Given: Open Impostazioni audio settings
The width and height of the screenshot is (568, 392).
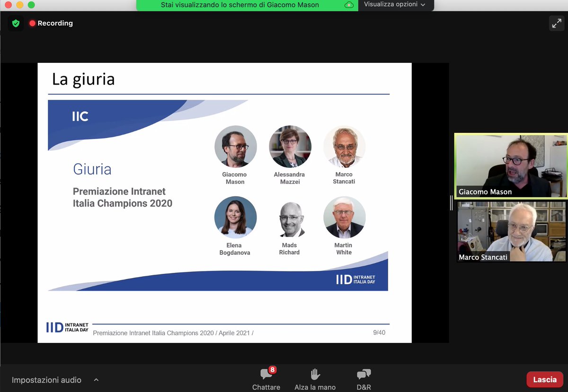Looking at the screenshot, I should pos(46,380).
